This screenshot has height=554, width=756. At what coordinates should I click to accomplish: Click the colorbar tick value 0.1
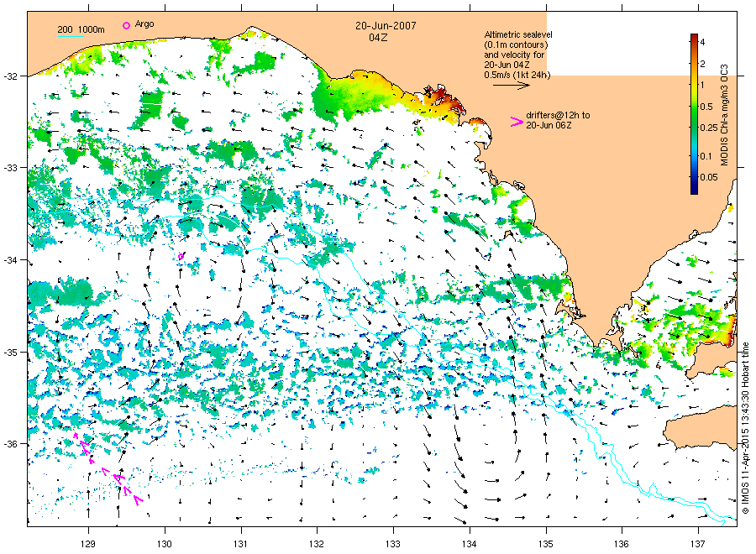(706, 155)
